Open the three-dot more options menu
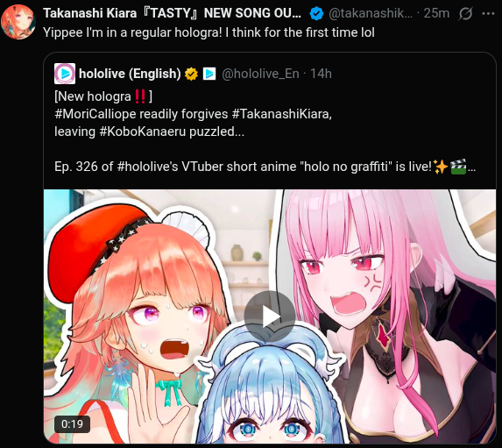Image resolution: width=502 pixels, height=448 pixels. point(488,14)
